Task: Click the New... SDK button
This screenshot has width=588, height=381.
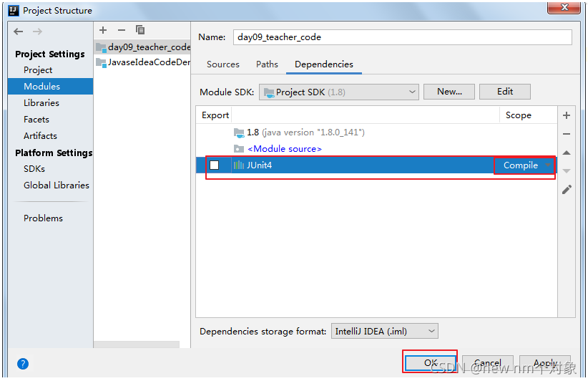Action: click(x=449, y=92)
